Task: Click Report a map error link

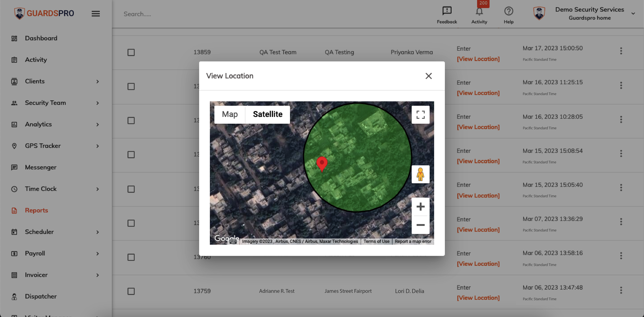Action: 413,241
